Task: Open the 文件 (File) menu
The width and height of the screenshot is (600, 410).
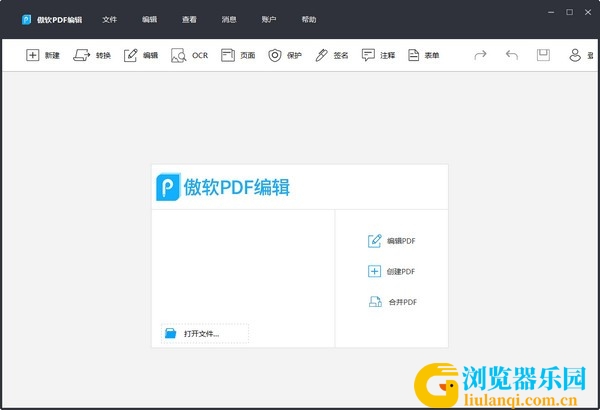Action: click(109, 20)
